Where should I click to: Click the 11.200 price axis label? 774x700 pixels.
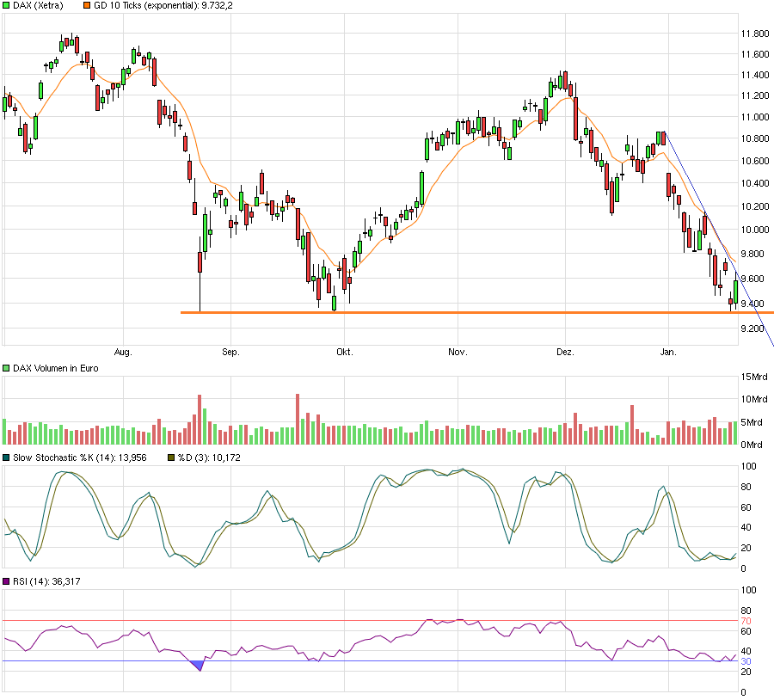pyautogui.click(x=755, y=95)
